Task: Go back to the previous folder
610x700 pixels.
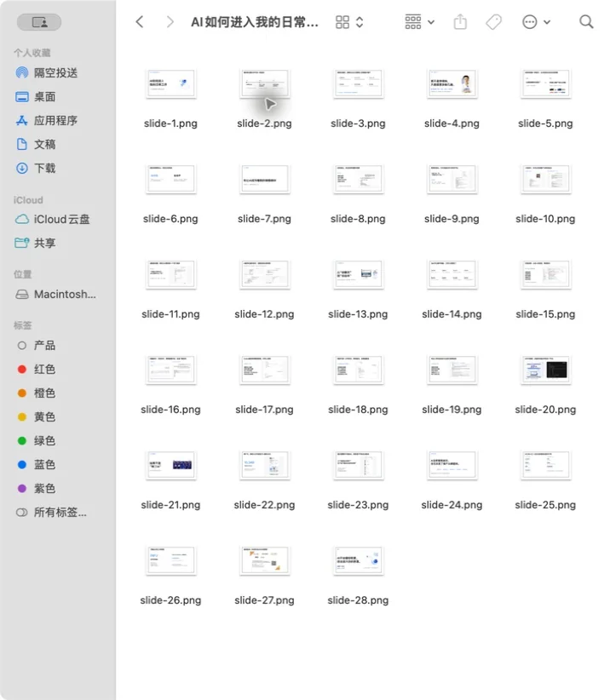Action: [140, 22]
